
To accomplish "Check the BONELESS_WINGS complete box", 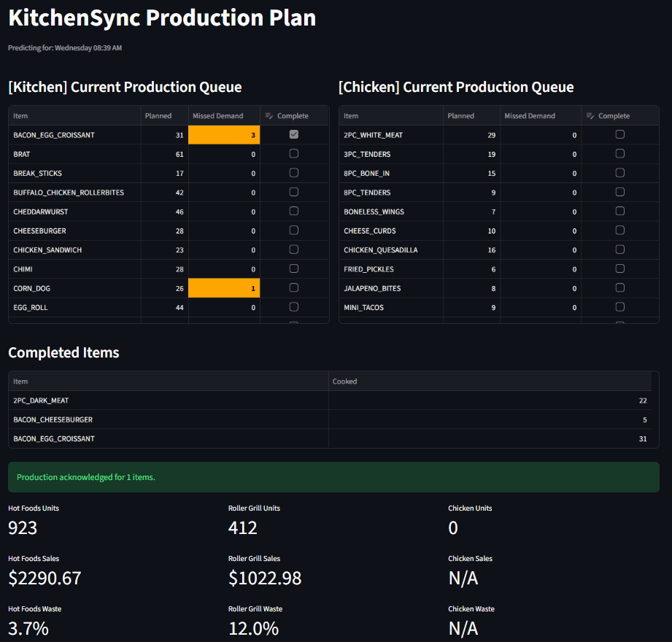I will 619,211.
